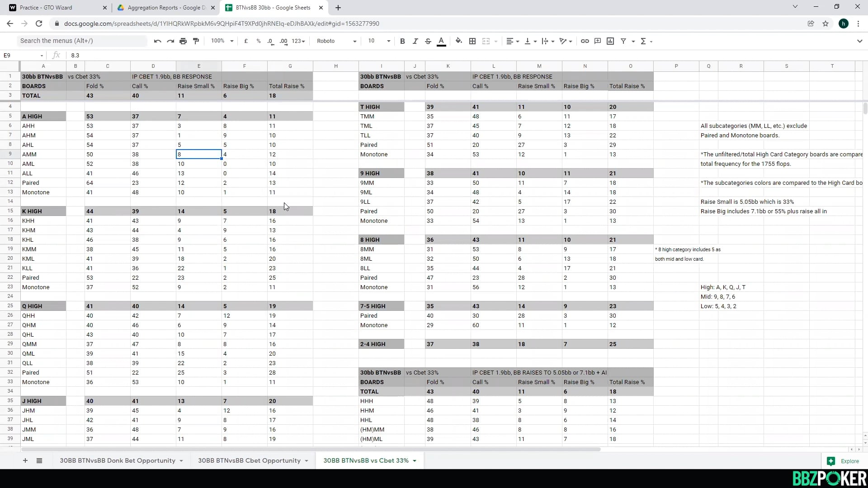Select the Paint format tool
The image size is (868, 488).
(x=196, y=41)
